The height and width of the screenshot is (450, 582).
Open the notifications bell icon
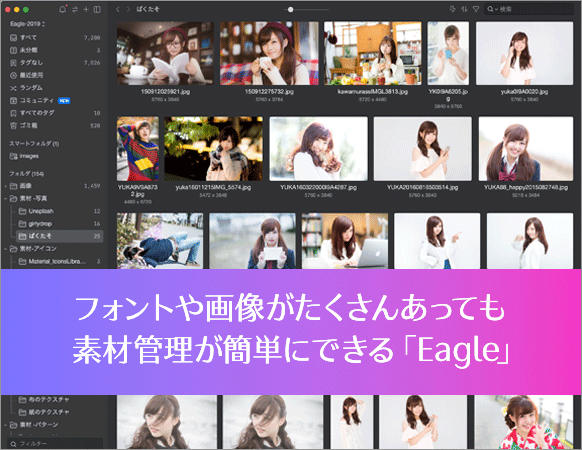(x=63, y=9)
